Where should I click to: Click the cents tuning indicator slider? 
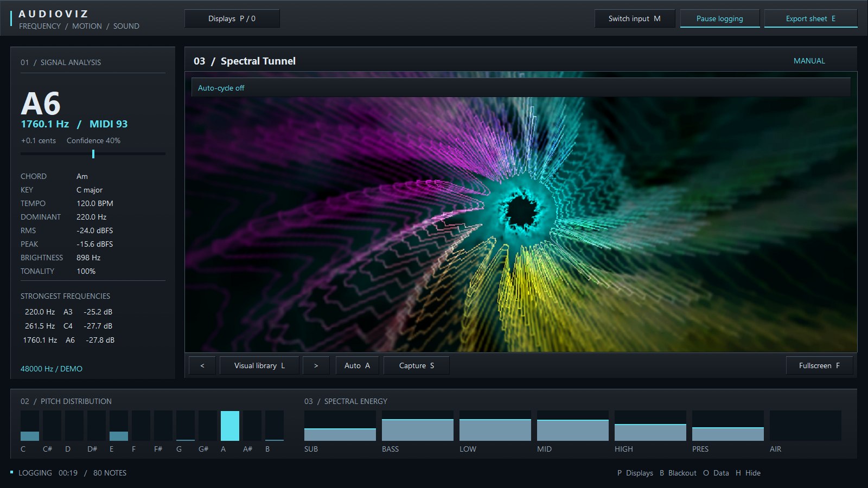click(x=93, y=154)
